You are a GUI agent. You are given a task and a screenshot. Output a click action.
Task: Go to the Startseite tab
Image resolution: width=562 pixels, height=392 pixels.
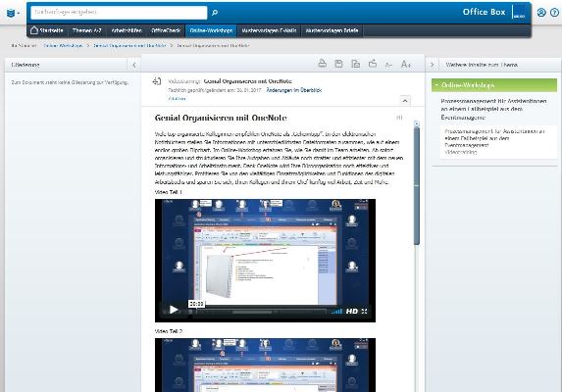pos(47,30)
